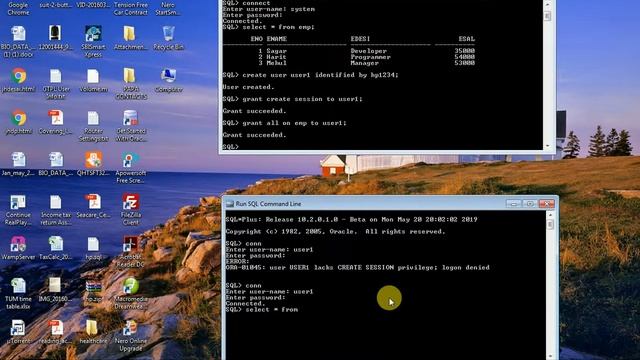Click scrollbar thumb in upper SQL window
The width and height of the screenshot is (640, 360).
pyautogui.click(x=548, y=16)
